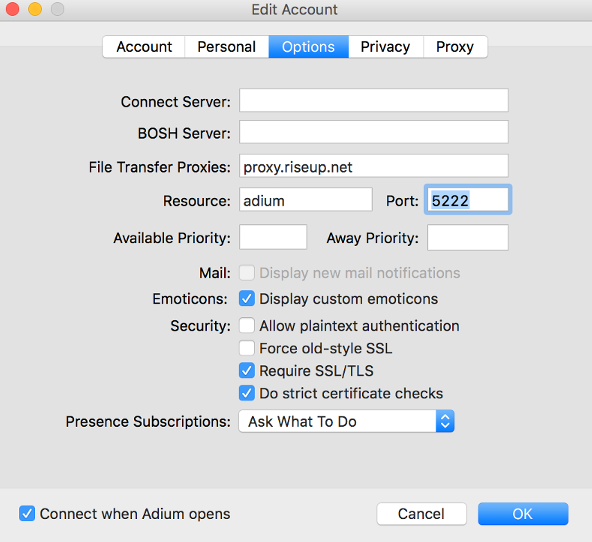Check Force old-style SSL
The image size is (592, 542).
click(247, 348)
